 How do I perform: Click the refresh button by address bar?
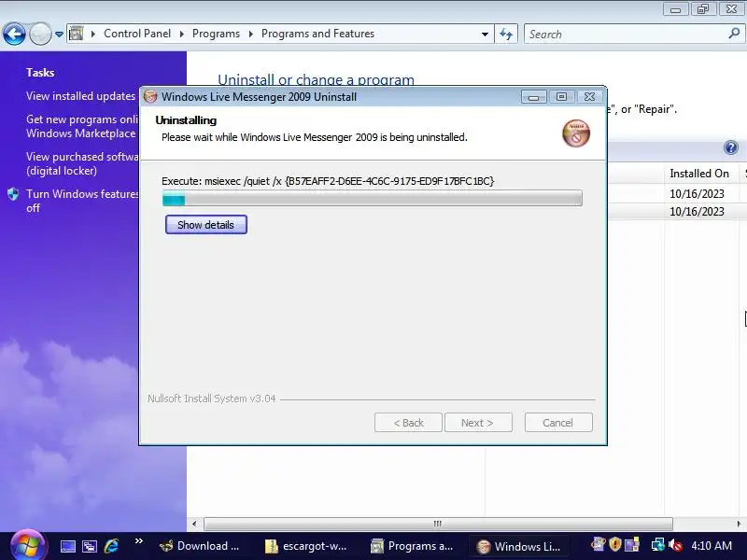(506, 34)
